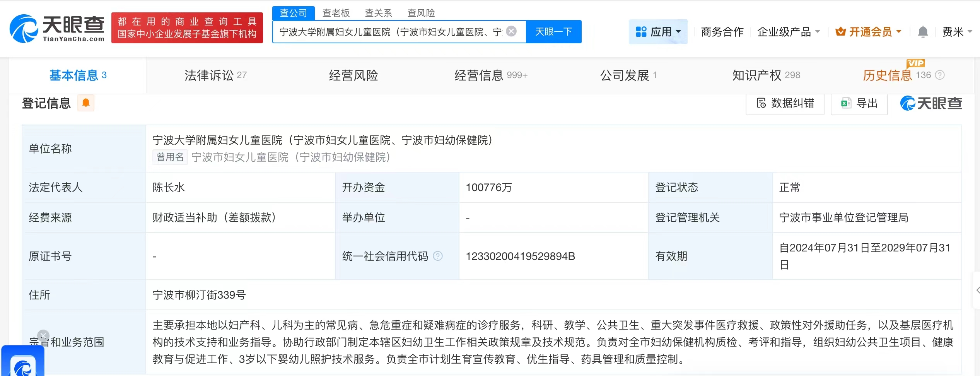This screenshot has width=980, height=376.
Task: Switch to the 法律诉讼 tab
Action: point(215,75)
